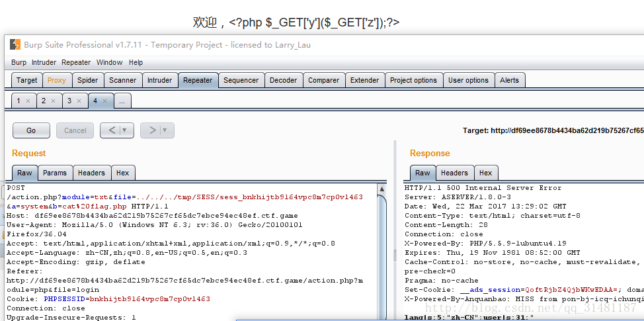Image resolution: width=644 pixels, height=321 pixels.
Task: Open the Alerts tab
Action: click(x=509, y=80)
